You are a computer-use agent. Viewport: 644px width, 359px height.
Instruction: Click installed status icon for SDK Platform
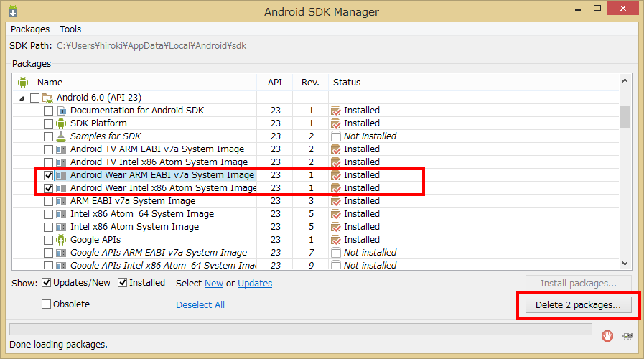[x=335, y=123]
